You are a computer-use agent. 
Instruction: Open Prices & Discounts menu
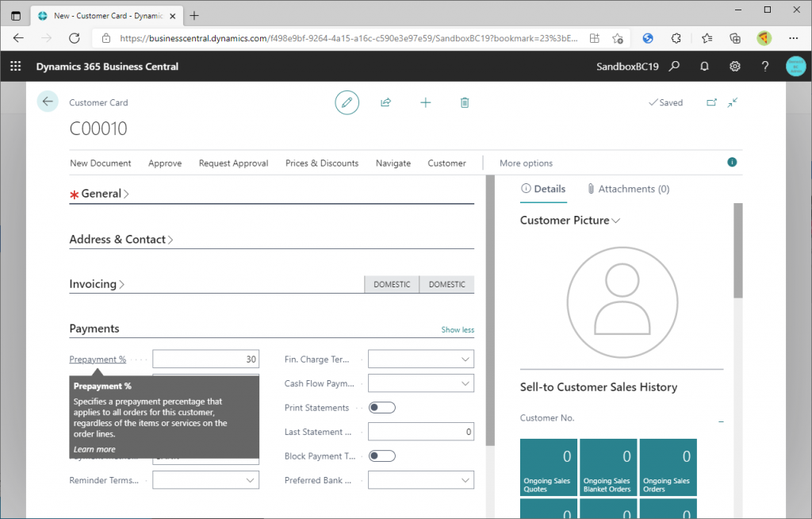[x=322, y=163]
